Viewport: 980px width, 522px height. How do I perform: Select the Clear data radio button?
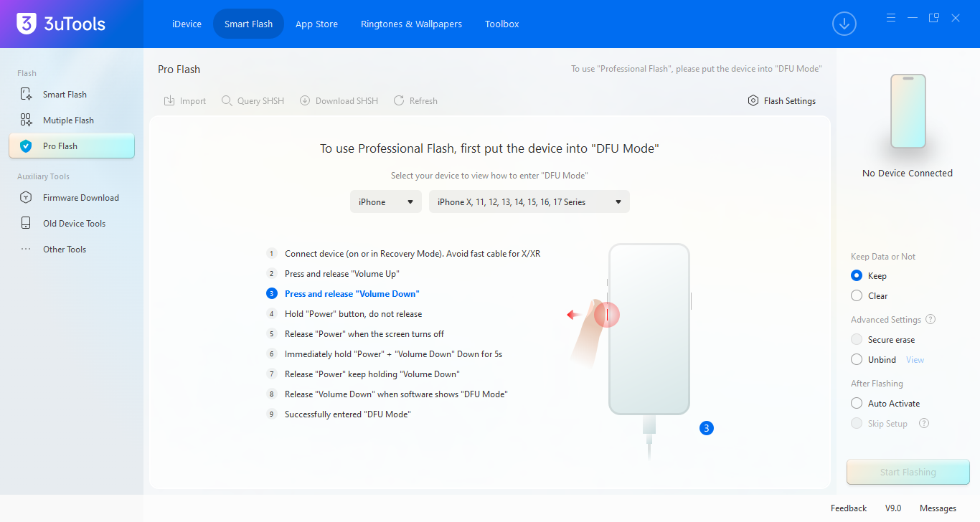tap(857, 296)
